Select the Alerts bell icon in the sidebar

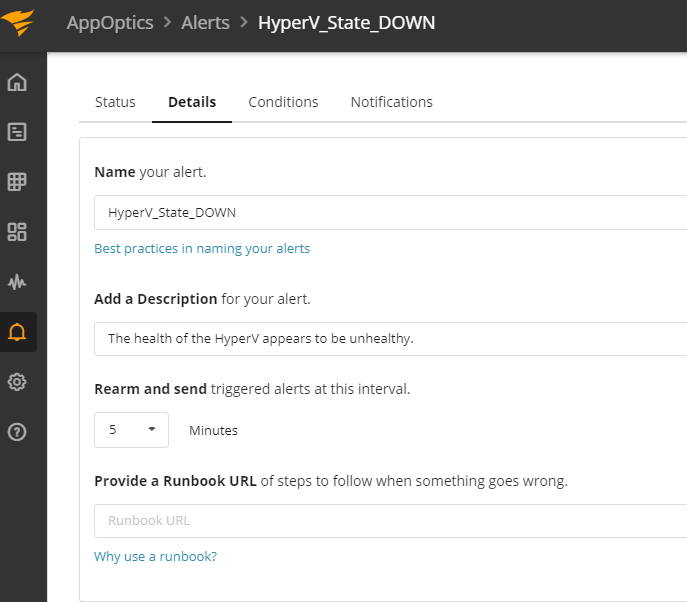18,332
